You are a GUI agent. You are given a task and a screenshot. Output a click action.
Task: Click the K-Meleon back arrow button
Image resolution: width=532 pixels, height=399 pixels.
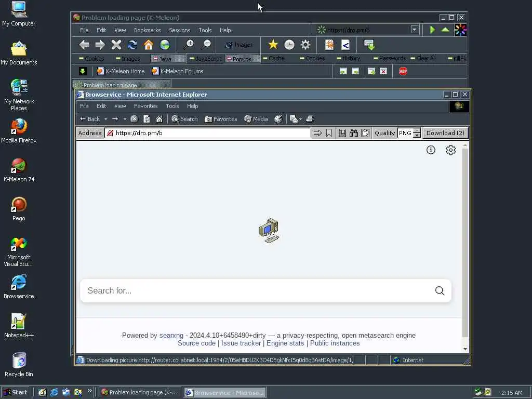(x=84, y=45)
